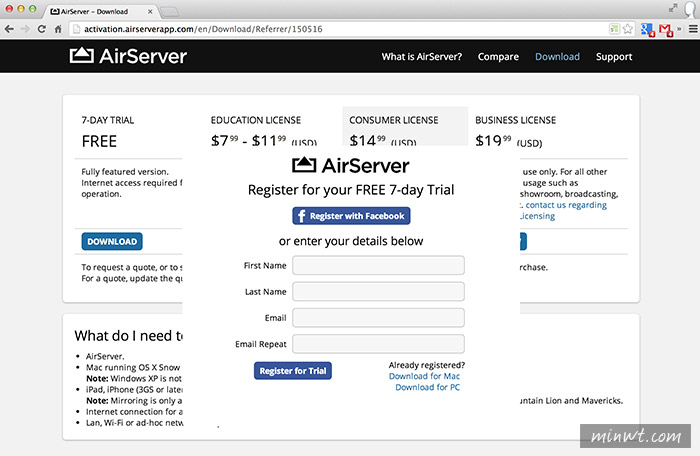Open Download for Mac link
Screen dimensions: 700x456
424,376
